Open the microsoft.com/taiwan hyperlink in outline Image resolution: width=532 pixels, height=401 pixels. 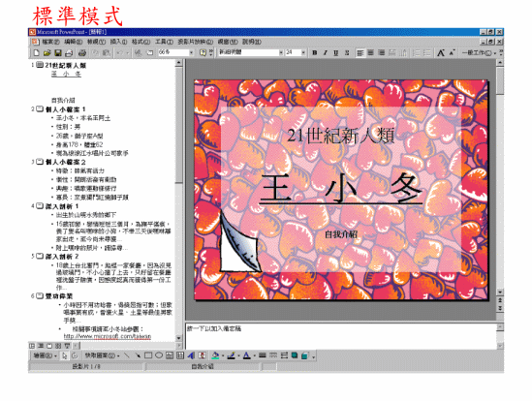pos(108,336)
